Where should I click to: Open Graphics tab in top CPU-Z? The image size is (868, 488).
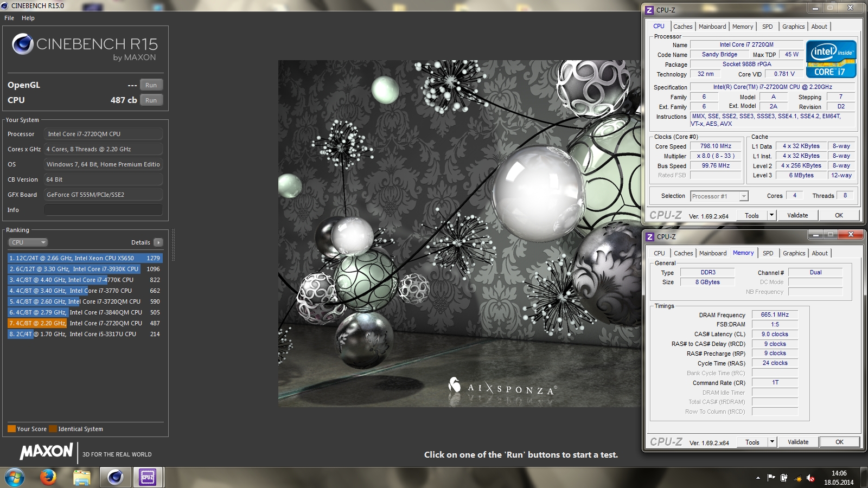[793, 27]
